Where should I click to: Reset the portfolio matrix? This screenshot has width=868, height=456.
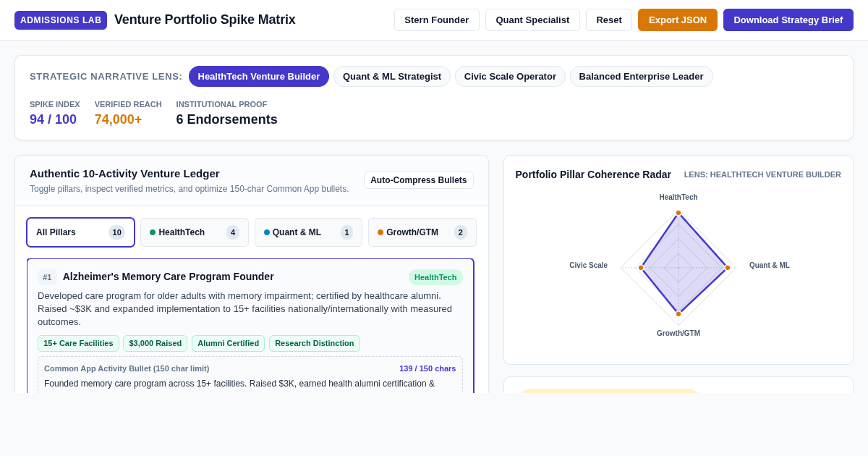click(x=609, y=20)
